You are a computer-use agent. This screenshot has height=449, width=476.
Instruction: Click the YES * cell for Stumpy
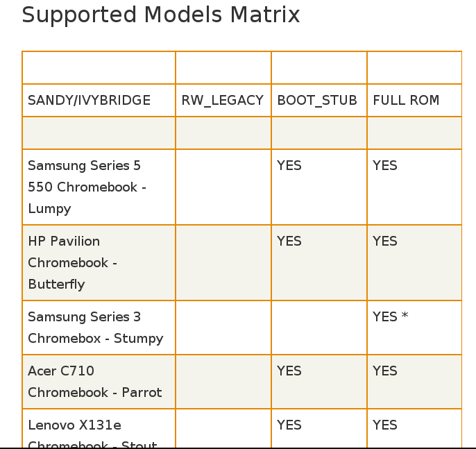[390, 317]
